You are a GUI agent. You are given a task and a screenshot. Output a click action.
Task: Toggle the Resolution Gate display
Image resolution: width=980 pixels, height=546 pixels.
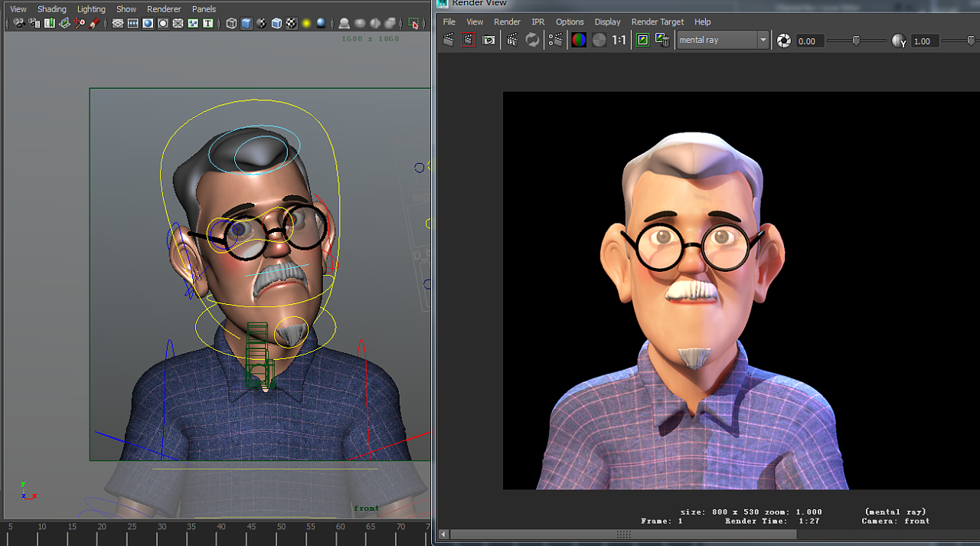tap(148, 24)
